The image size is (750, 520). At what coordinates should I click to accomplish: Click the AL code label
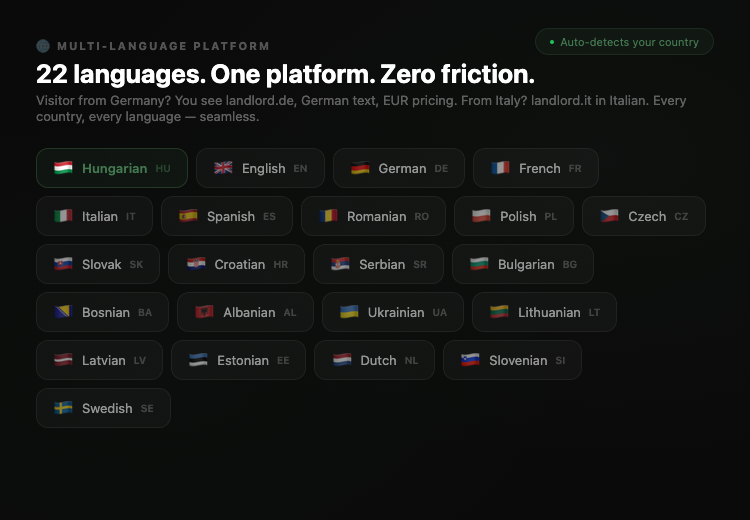point(290,312)
